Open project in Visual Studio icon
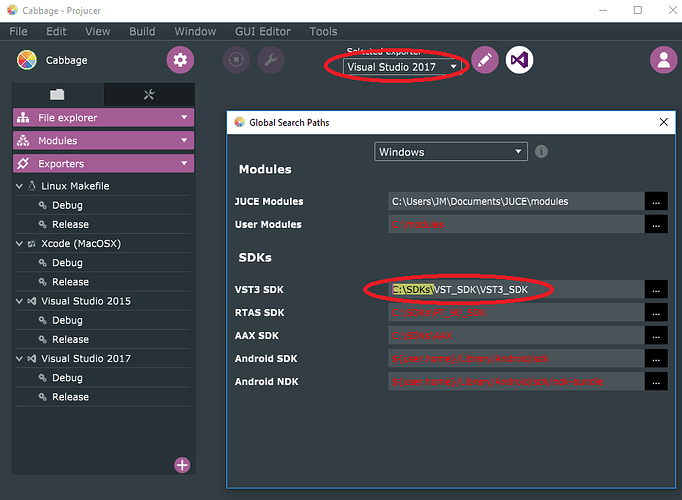The height and width of the screenshot is (500, 682). pos(519,60)
